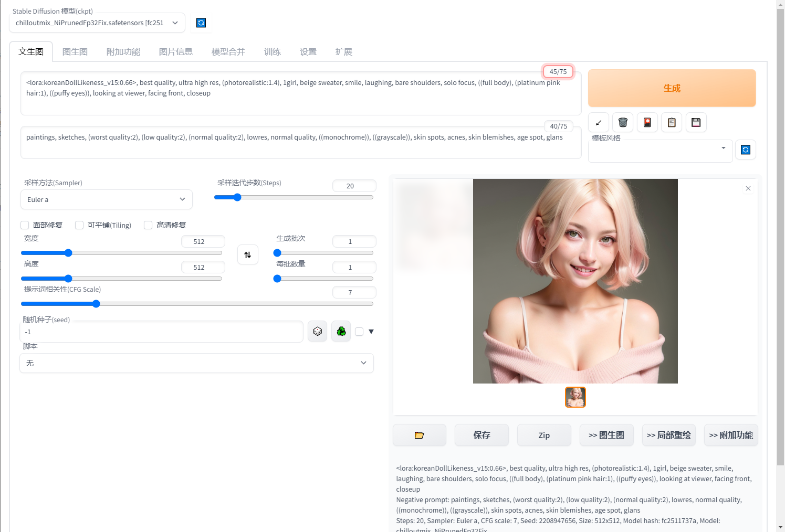Expand the Euler a sampler dropdown
The image size is (785, 532).
(x=106, y=199)
